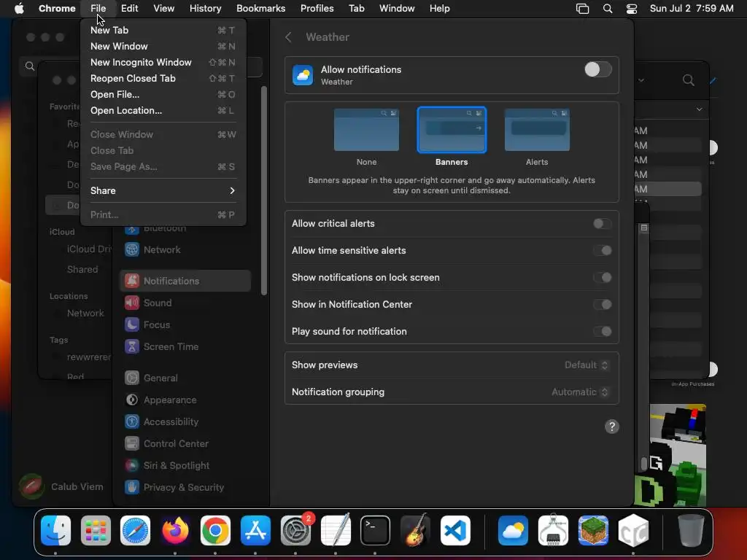Click the Stage Manager menu bar icon
This screenshot has width=747, height=560.
pos(582,9)
